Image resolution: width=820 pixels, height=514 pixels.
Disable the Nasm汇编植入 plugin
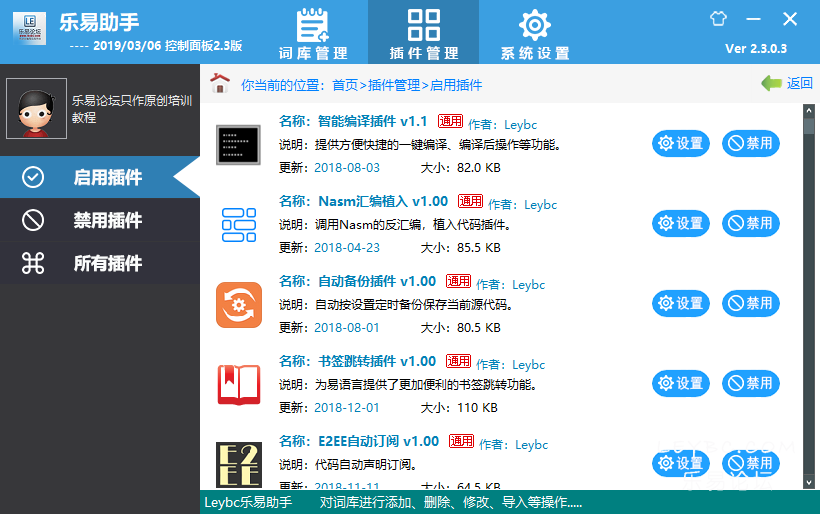coord(750,224)
